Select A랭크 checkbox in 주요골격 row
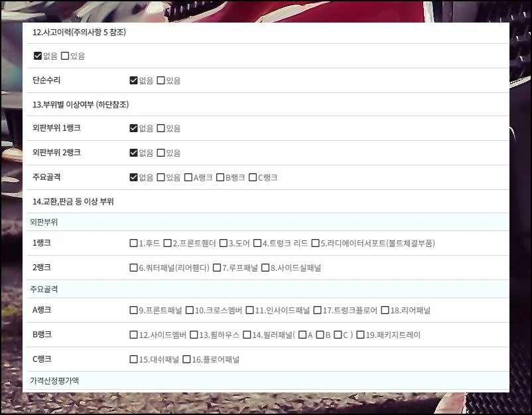This screenshot has height=415, width=532. click(188, 177)
